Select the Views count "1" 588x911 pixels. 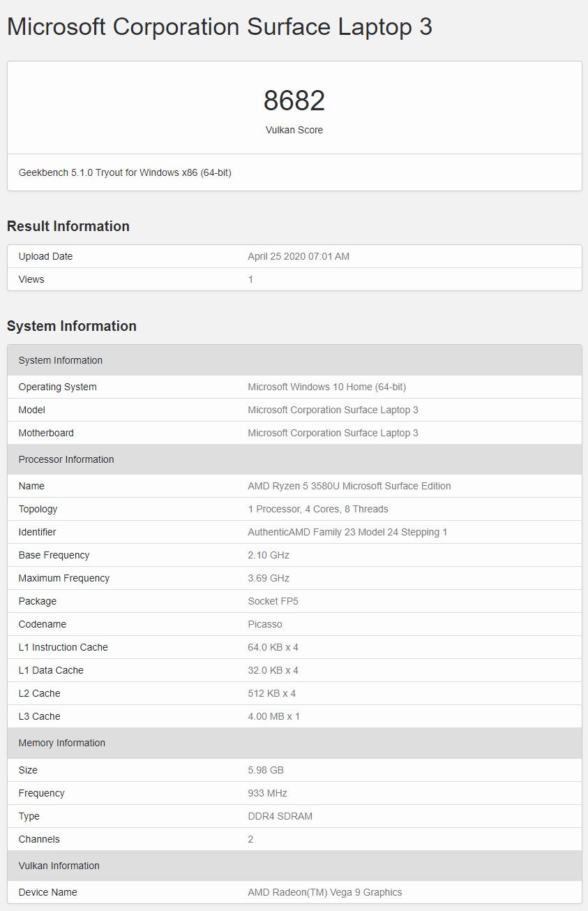click(251, 279)
